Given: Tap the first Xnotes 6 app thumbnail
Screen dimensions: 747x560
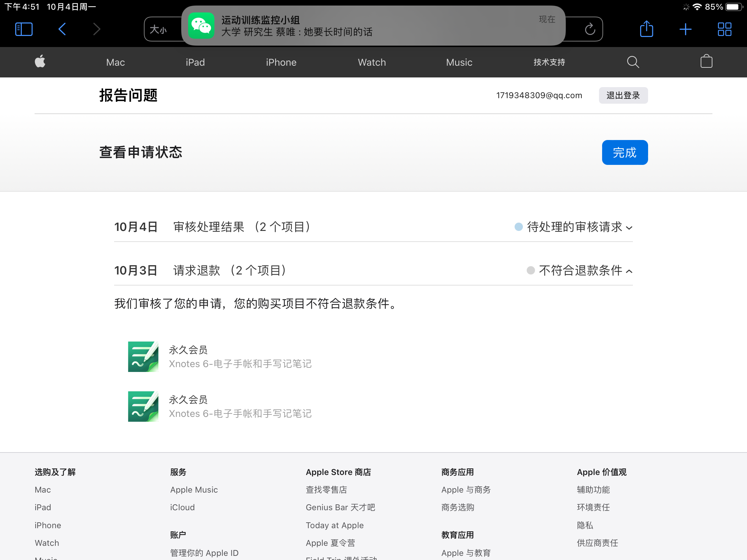Looking at the screenshot, I should 143,357.
